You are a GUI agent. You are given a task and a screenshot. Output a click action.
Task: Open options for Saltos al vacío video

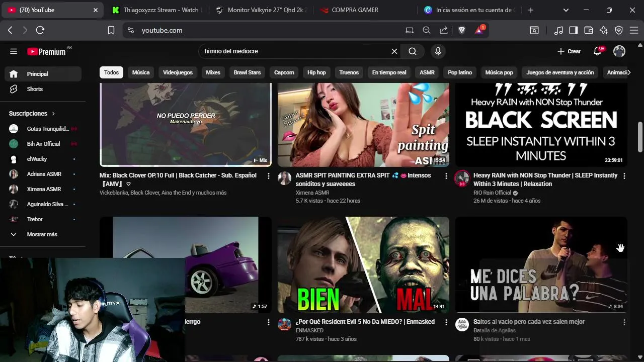coord(624,322)
